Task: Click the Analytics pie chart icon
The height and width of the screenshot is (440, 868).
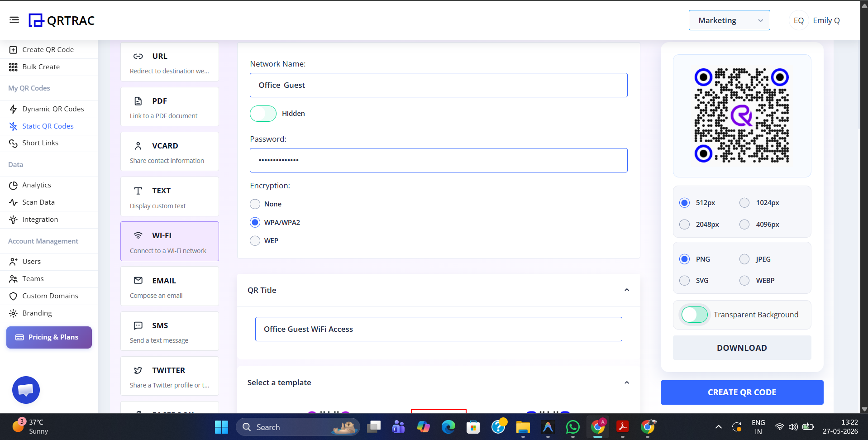Action: click(x=13, y=185)
